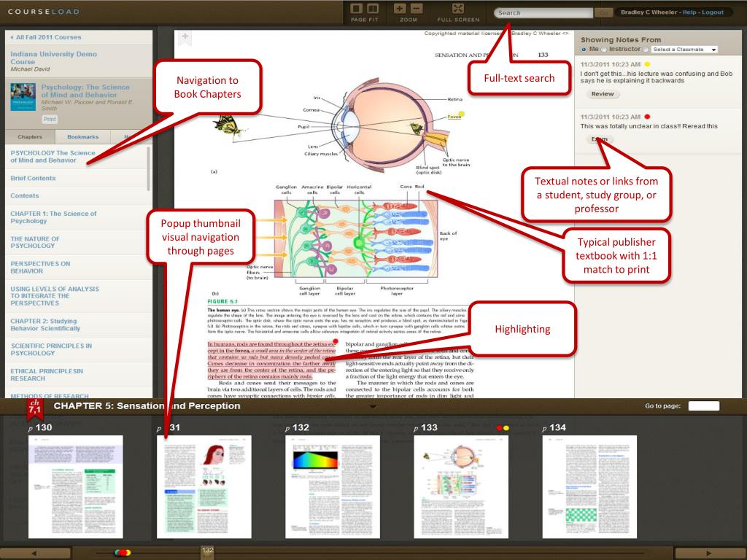Viewport: 747px width, 560px height.
Task: Click the Review button under the first note
Action: pos(603,93)
